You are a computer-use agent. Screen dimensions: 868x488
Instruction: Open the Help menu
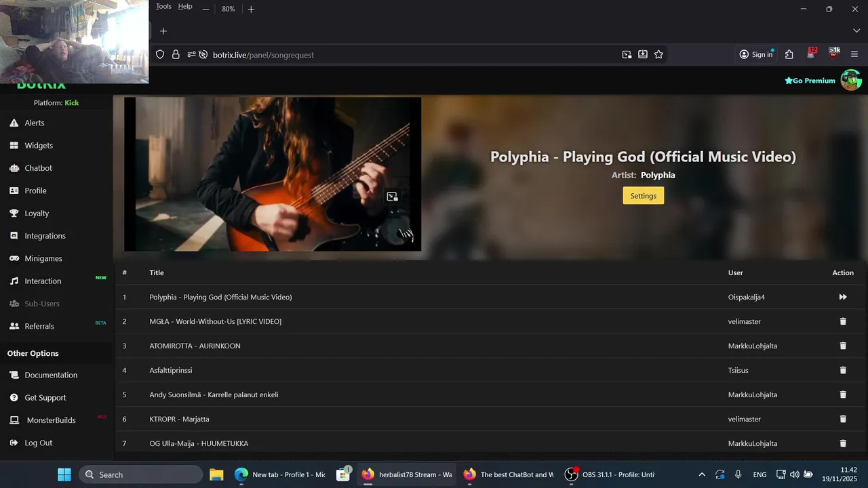coord(185,6)
